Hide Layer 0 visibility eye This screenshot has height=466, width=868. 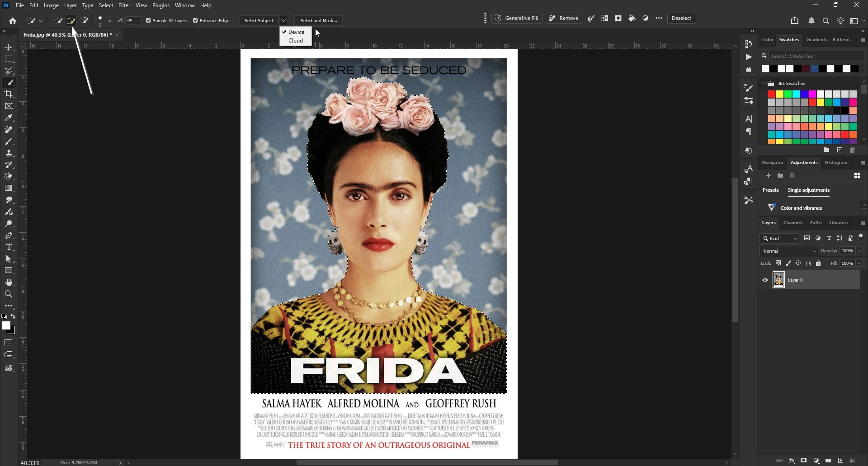pyautogui.click(x=765, y=280)
